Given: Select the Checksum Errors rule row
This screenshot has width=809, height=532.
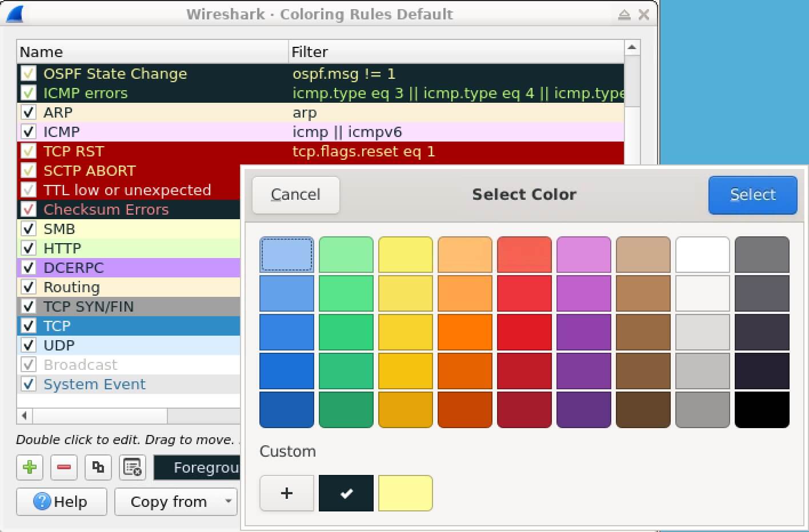Looking at the screenshot, I should pos(129,209).
